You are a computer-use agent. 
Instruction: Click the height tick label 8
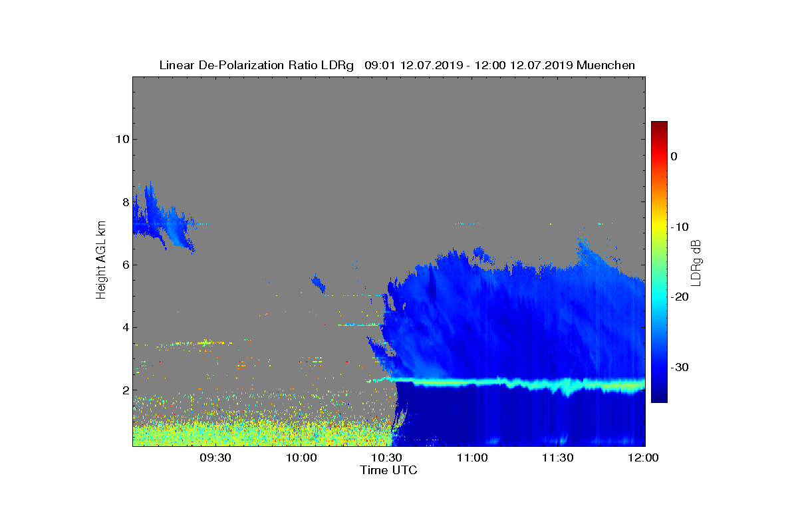pyautogui.click(x=124, y=202)
